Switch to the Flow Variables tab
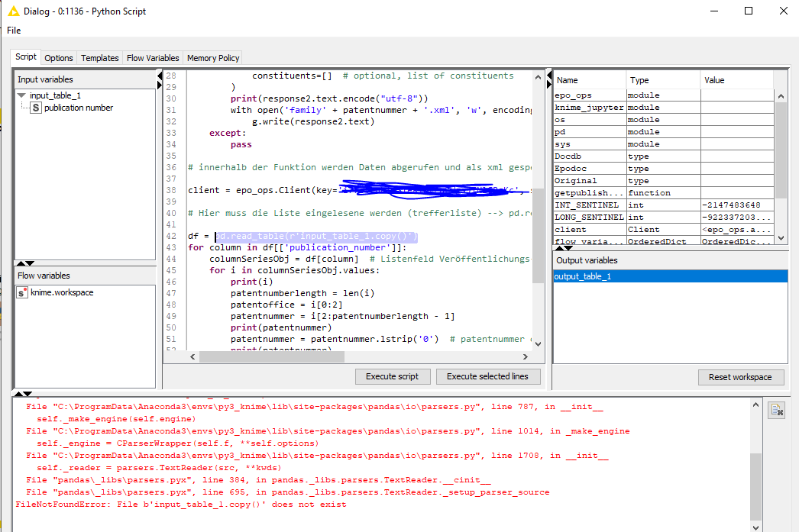Screen dimensions: 799x532 click(153, 58)
